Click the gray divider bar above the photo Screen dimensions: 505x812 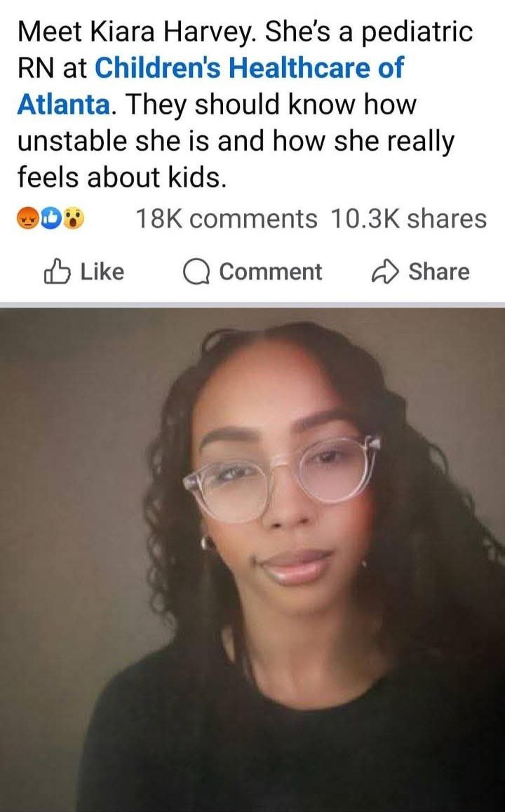252,304
